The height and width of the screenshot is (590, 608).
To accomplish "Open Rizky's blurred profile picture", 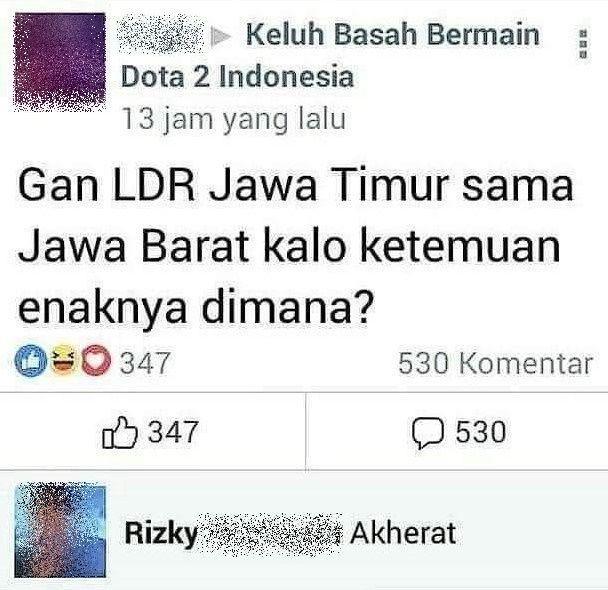I will click(60, 530).
